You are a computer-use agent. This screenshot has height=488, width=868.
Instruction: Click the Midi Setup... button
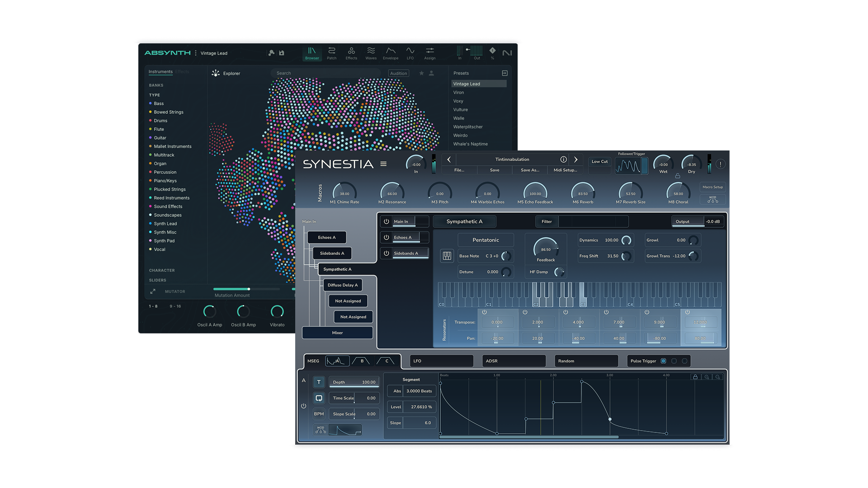pyautogui.click(x=565, y=170)
